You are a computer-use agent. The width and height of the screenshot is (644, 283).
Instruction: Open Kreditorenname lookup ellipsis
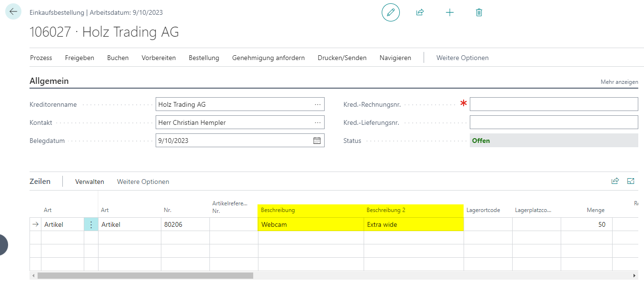317,104
